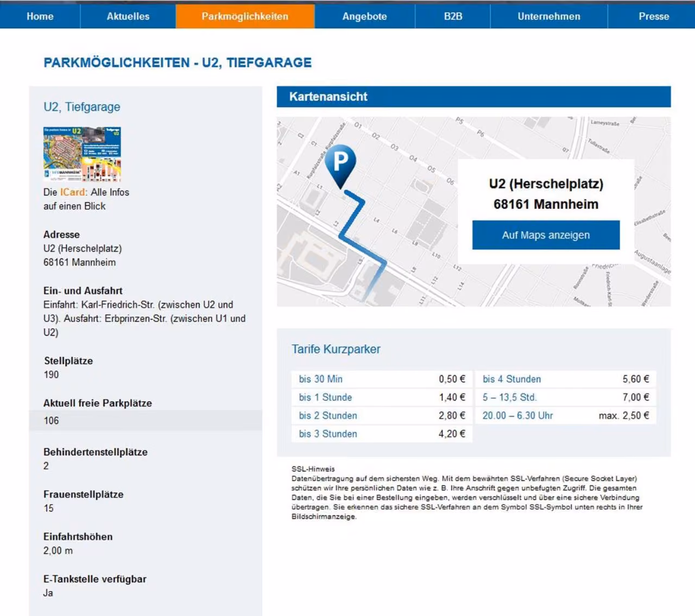Click the parking P pin on the map

pyautogui.click(x=341, y=167)
